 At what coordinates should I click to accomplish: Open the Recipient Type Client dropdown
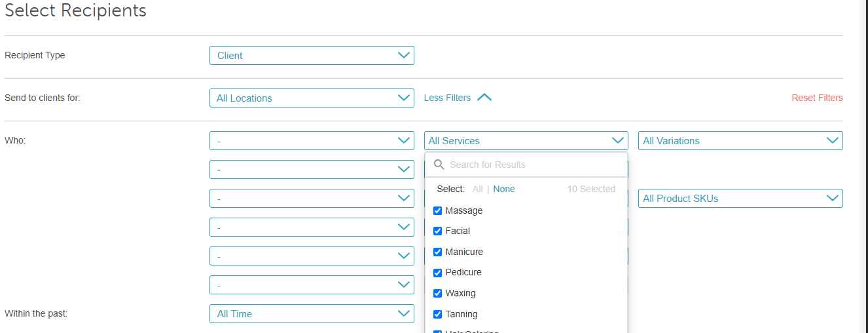(x=312, y=56)
